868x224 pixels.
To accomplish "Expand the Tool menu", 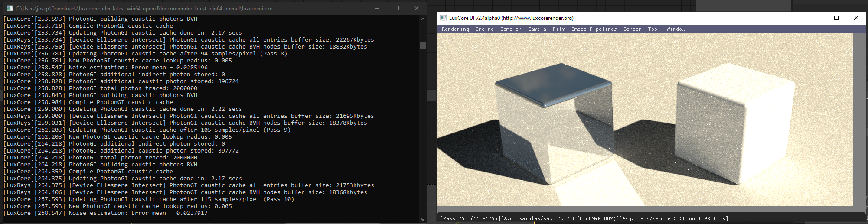I will pos(654,29).
